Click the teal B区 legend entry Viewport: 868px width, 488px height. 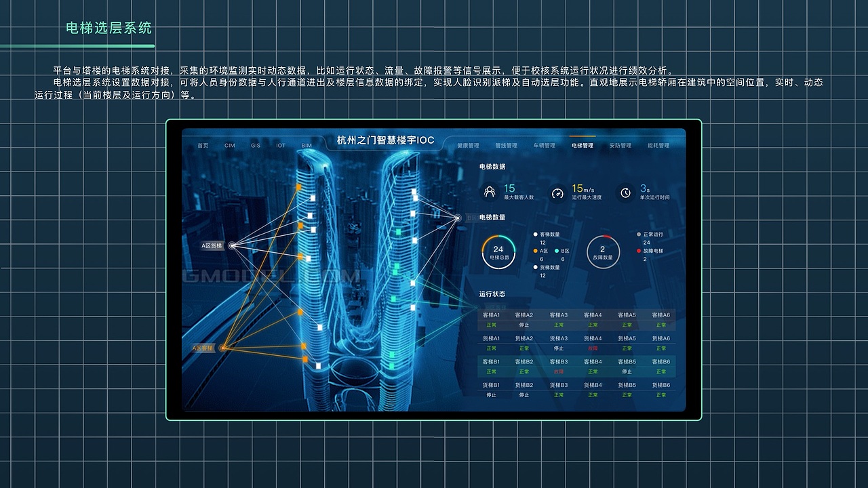pos(561,251)
